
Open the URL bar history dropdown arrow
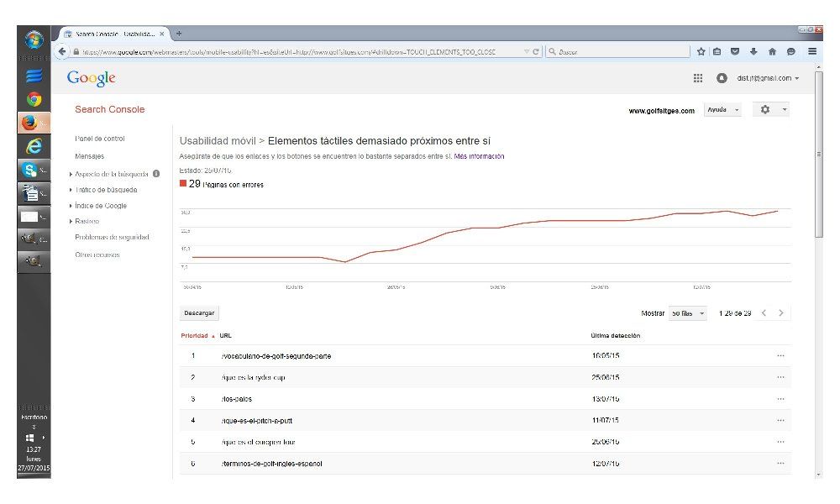point(527,51)
